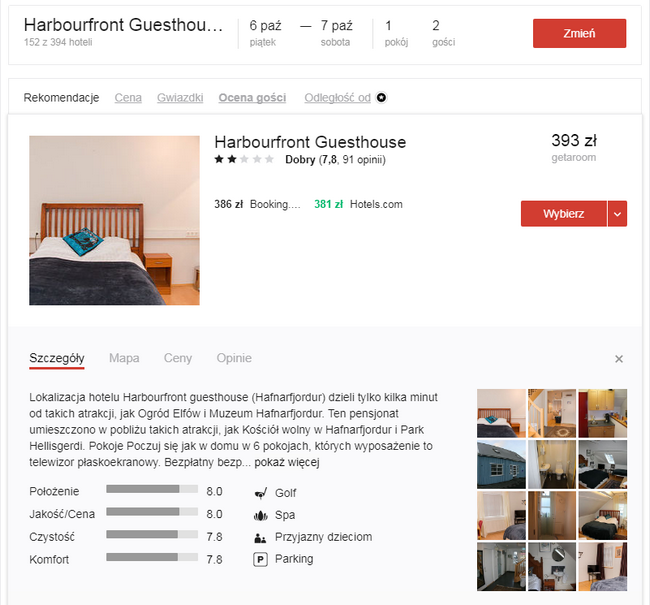
Task: Close the hotel details panel
Action: (x=619, y=359)
